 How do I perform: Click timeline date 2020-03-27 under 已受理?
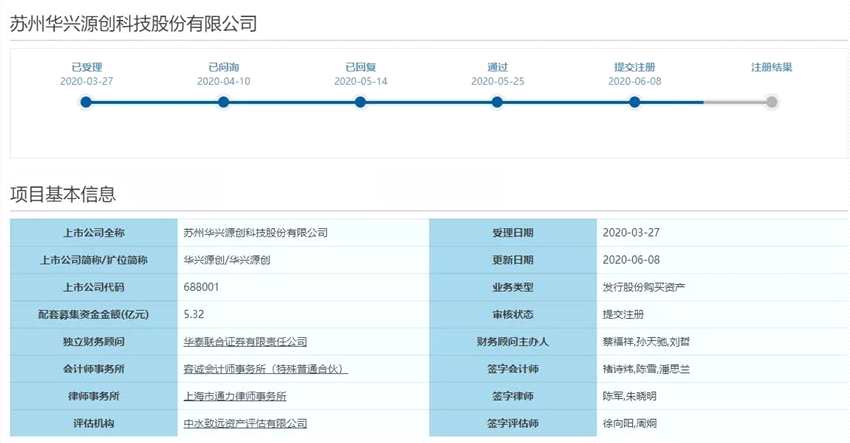pos(87,81)
